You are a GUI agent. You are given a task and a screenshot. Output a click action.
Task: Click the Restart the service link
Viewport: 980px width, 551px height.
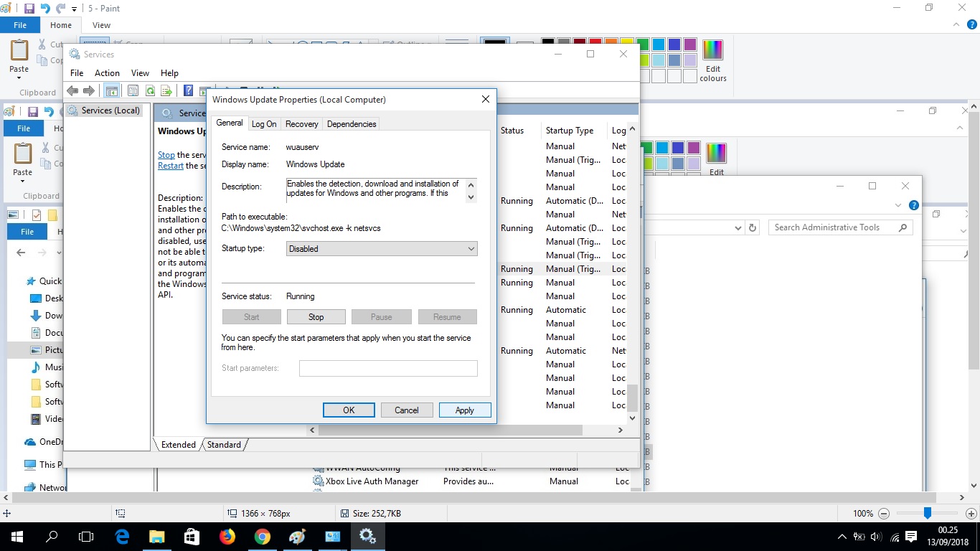point(171,166)
